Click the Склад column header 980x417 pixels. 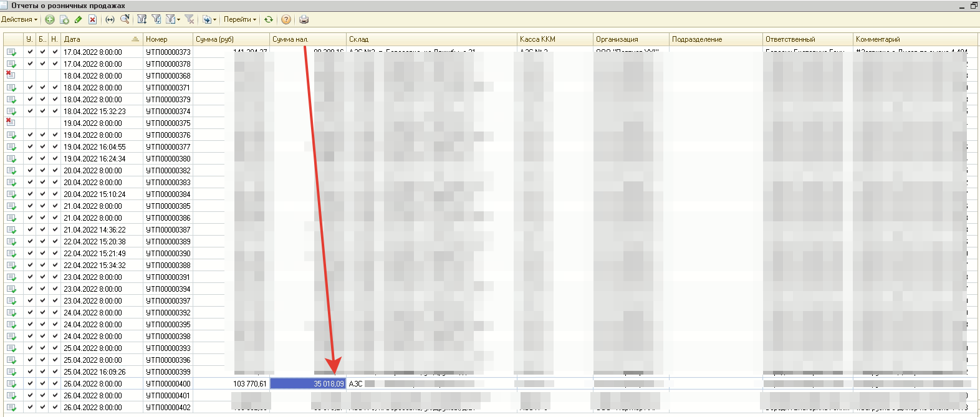point(430,39)
